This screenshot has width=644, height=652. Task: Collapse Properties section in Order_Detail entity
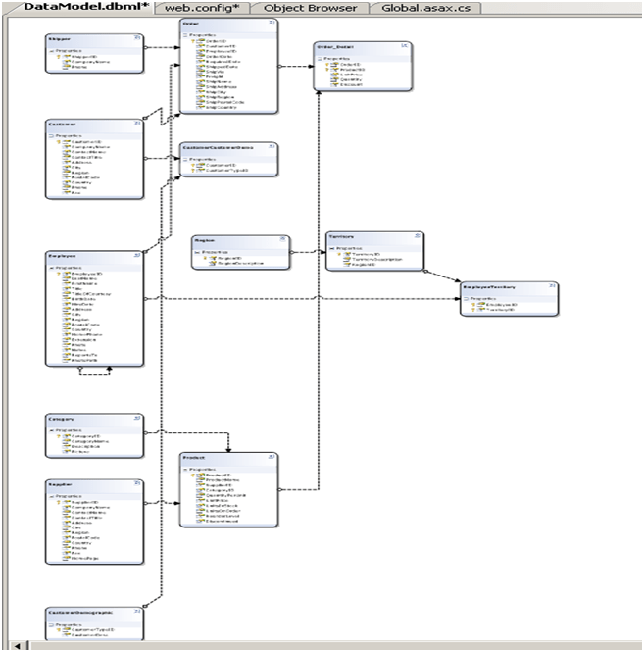(320, 60)
